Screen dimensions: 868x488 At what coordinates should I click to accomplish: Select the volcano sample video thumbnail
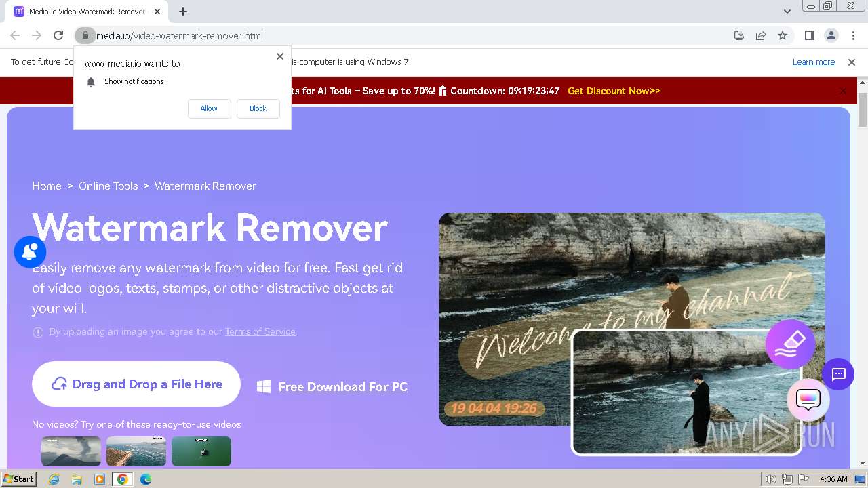point(71,451)
